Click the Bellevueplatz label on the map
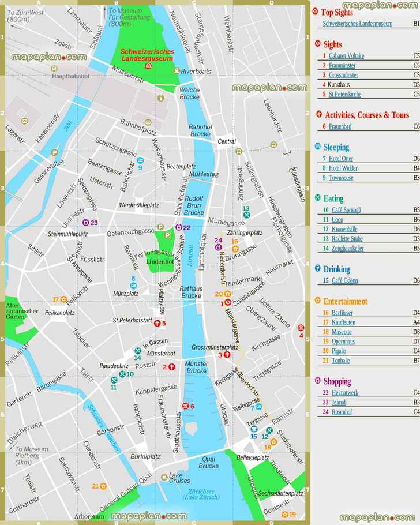Viewport: 420px width, 525px height. 253,457
